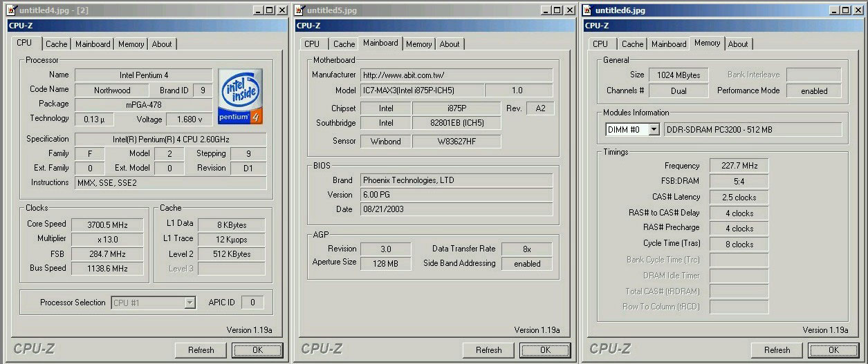Click the Instructions field MMX, SSE, SSE2

[x=170, y=183]
